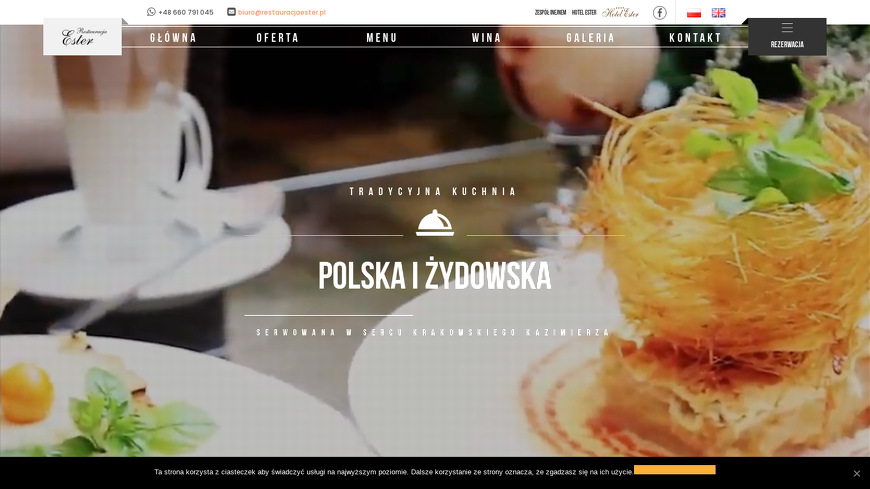Open the Galeria navigation item
The width and height of the screenshot is (870, 489).
[590, 38]
